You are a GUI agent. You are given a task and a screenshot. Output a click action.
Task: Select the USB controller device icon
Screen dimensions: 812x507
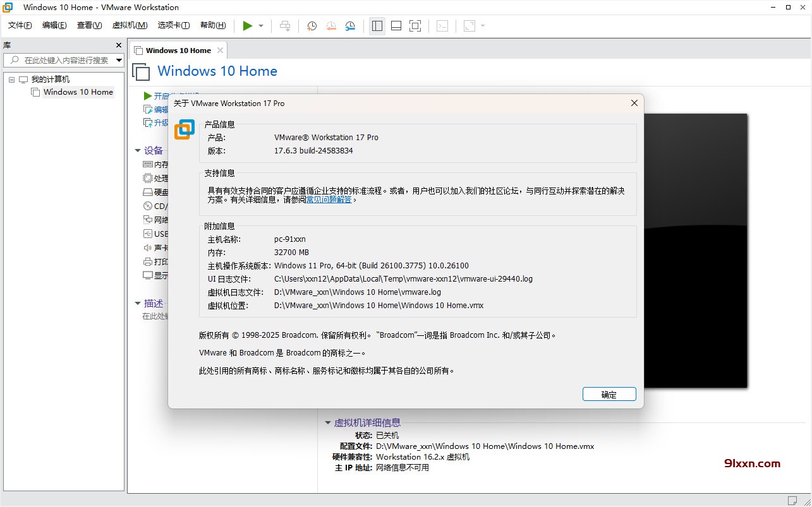pos(148,234)
